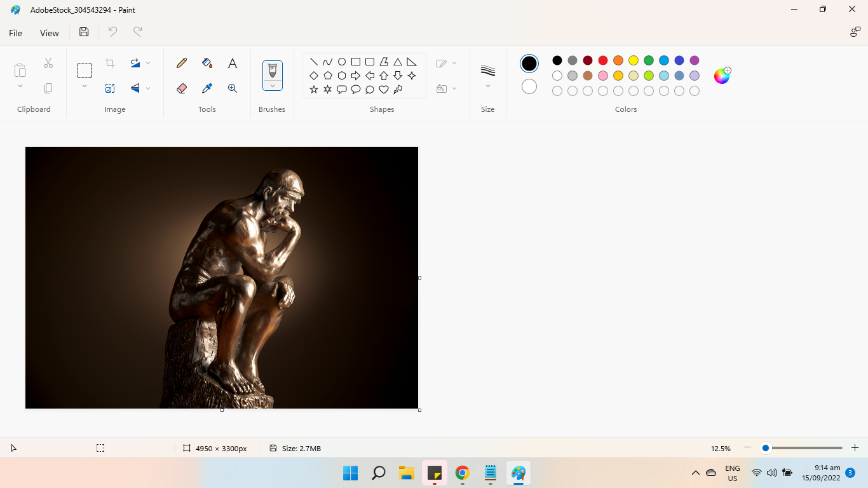The image size is (868, 488).
Task: Select the Text tool
Action: (x=233, y=63)
